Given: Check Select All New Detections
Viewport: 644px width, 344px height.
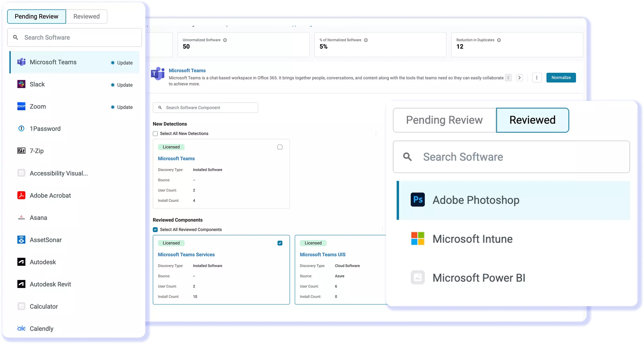Looking at the screenshot, I should pyautogui.click(x=155, y=134).
